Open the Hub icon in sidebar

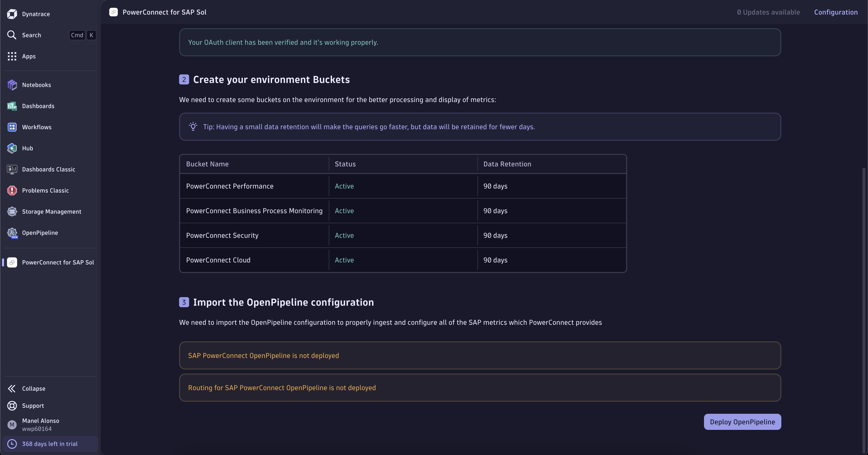pos(12,148)
